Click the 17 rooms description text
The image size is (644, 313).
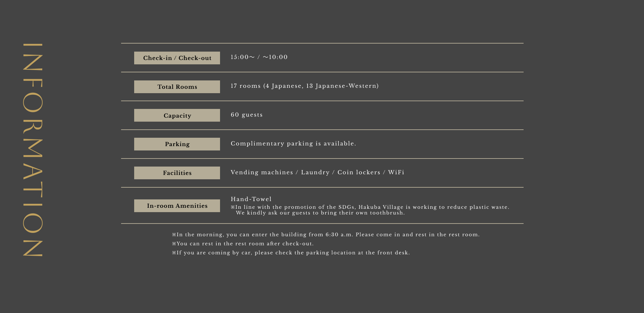305,86
